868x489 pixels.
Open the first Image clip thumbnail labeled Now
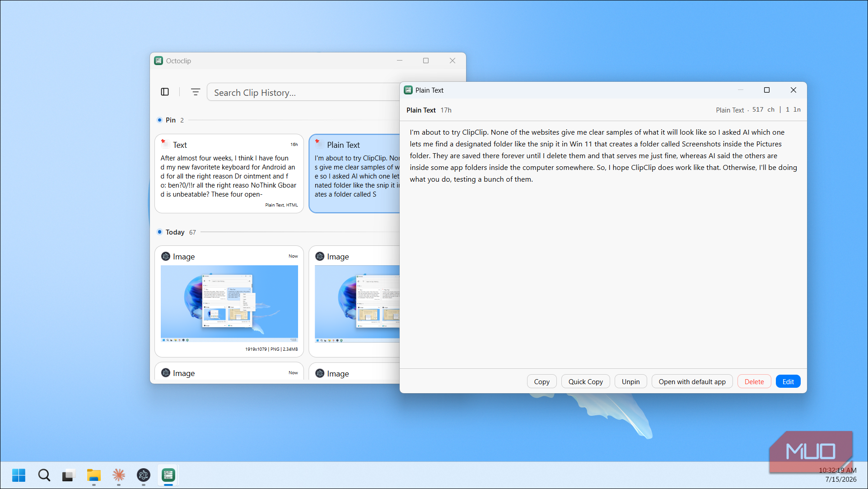[229, 304]
